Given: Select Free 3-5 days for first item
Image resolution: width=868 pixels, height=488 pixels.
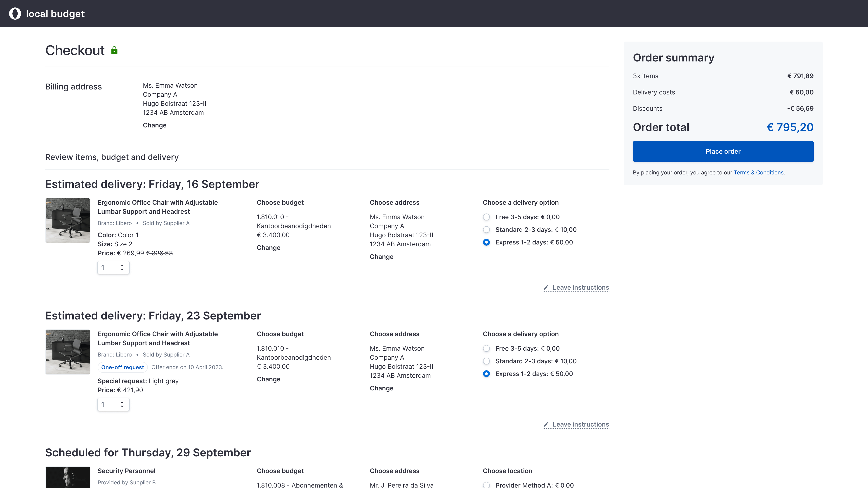Looking at the screenshot, I should [x=486, y=217].
